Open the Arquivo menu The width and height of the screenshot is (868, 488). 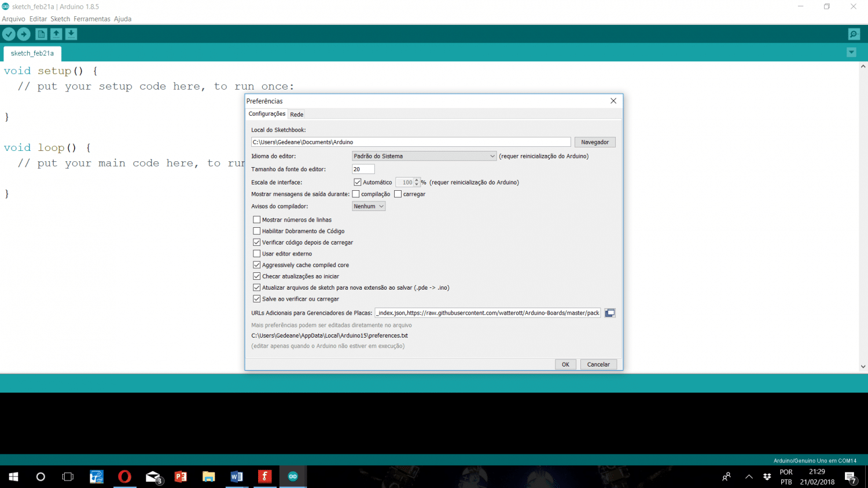click(x=13, y=19)
